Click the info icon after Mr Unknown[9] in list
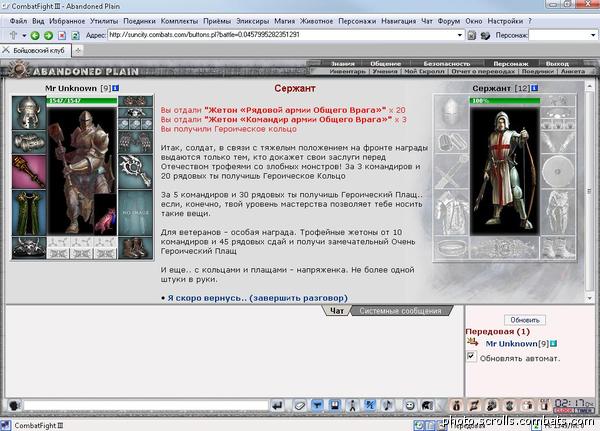Screen dimensions: 600x431 coord(553,344)
